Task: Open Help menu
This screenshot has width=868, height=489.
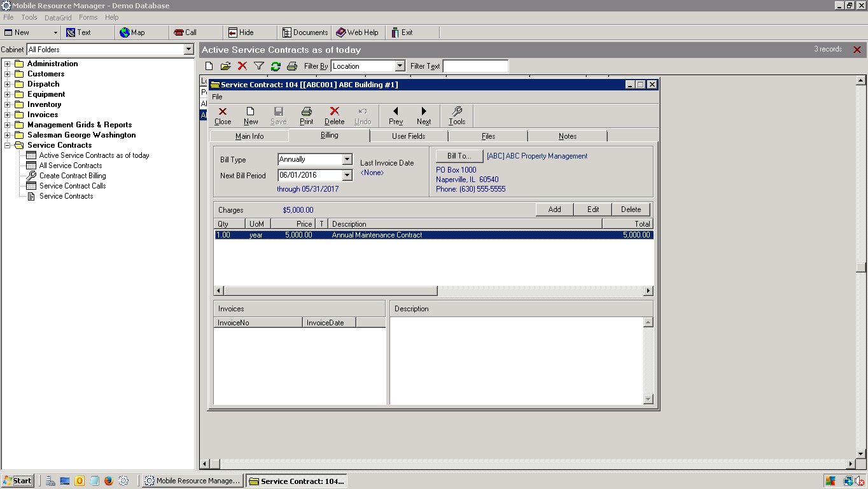Action: (x=112, y=17)
